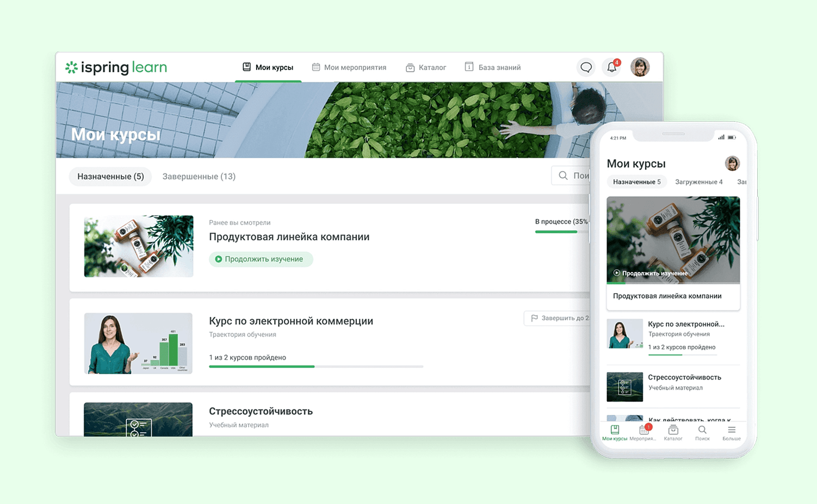The image size is (817, 504).
Task: Open Курс по электронной коммерции title
Action: [x=291, y=321]
